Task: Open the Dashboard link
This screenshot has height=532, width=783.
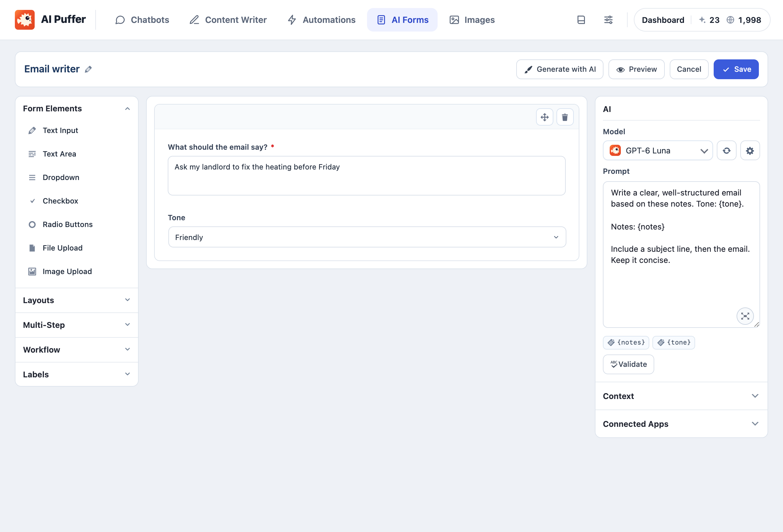Action: (663, 20)
